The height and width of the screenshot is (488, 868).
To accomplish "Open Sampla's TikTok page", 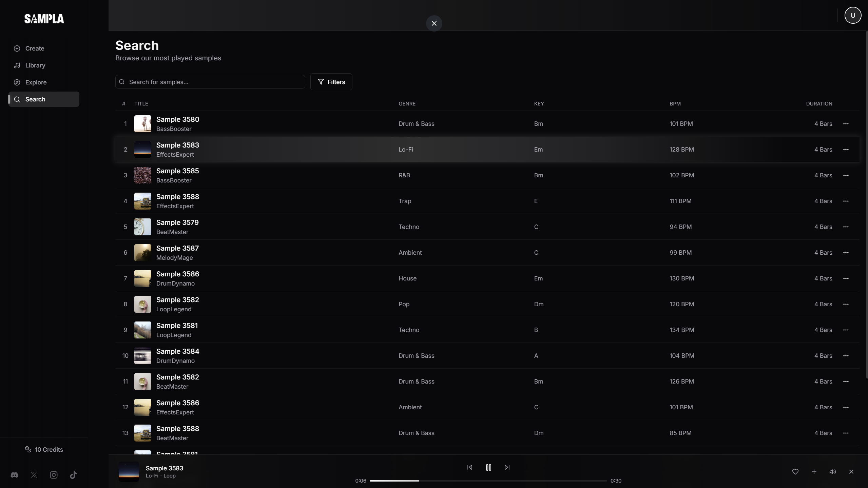I will pos(73,475).
